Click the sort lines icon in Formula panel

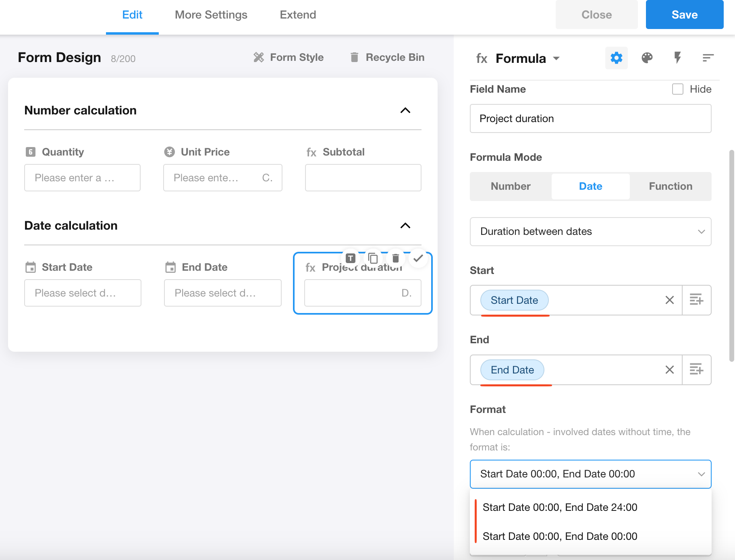pyautogui.click(x=708, y=58)
